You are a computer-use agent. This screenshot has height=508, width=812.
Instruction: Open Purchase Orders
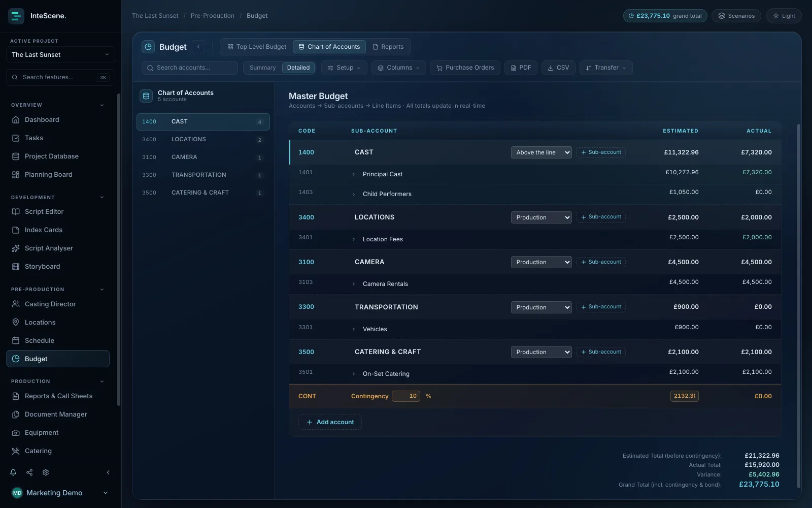465,68
